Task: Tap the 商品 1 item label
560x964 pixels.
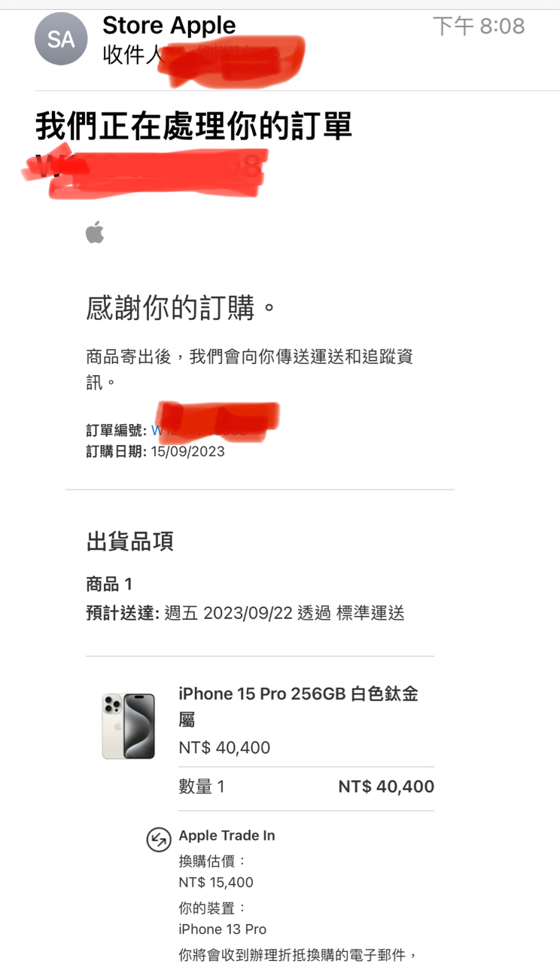Action: click(109, 584)
